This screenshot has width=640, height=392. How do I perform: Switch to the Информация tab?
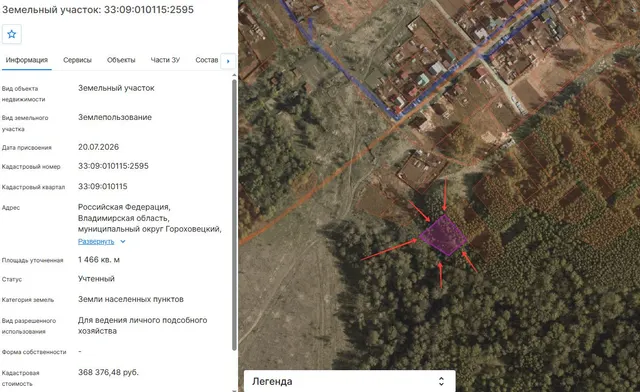point(27,60)
